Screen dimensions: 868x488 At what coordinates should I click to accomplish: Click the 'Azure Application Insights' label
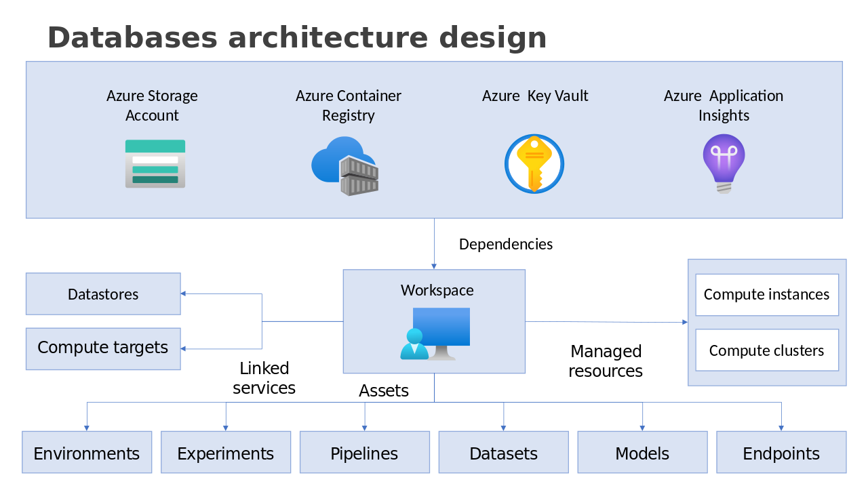tap(724, 106)
